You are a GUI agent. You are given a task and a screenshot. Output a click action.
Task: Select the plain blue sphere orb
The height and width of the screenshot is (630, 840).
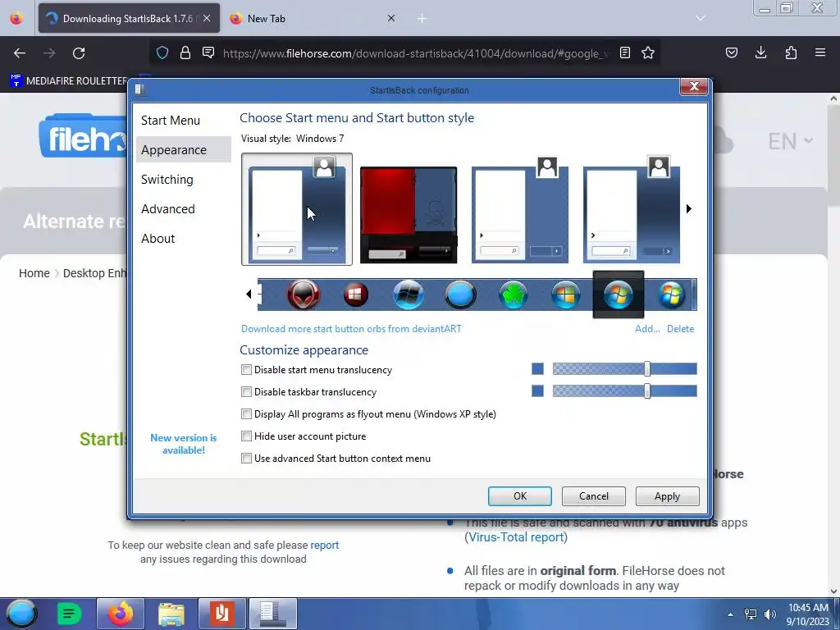pos(460,294)
